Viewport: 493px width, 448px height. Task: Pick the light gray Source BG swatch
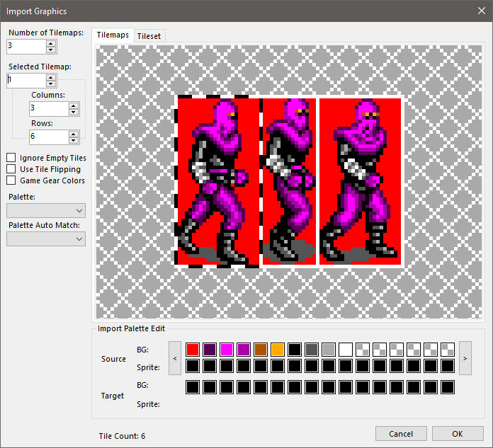coord(329,350)
